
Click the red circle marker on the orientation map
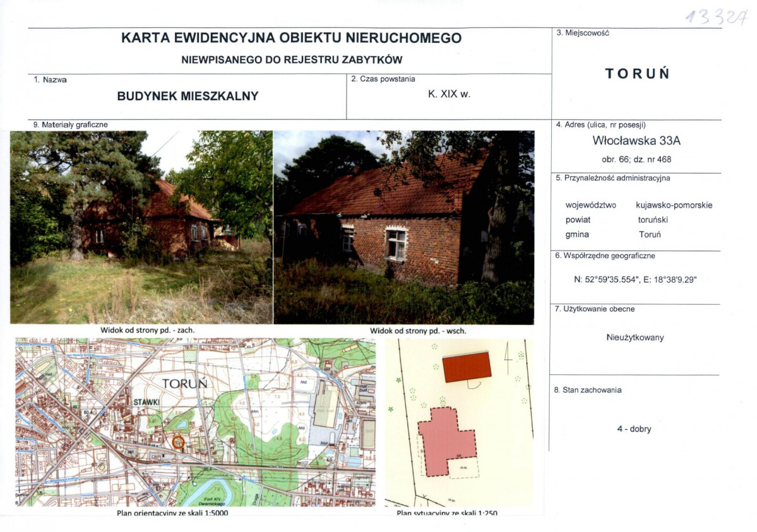tap(178, 442)
